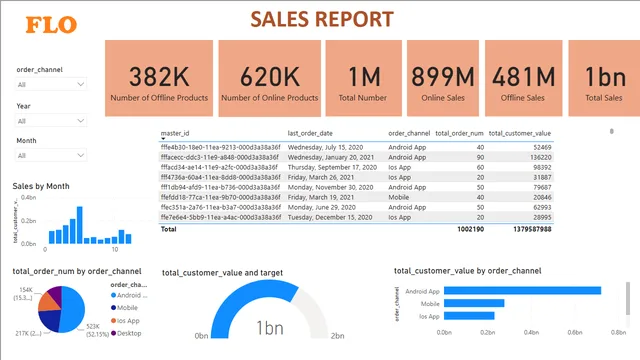Select row dated Friday, March 26, 2021

356,177
